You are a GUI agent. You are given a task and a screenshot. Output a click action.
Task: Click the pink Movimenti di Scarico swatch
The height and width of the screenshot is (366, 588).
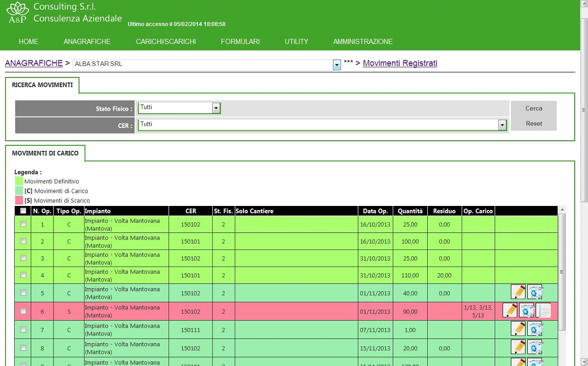(x=19, y=200)
